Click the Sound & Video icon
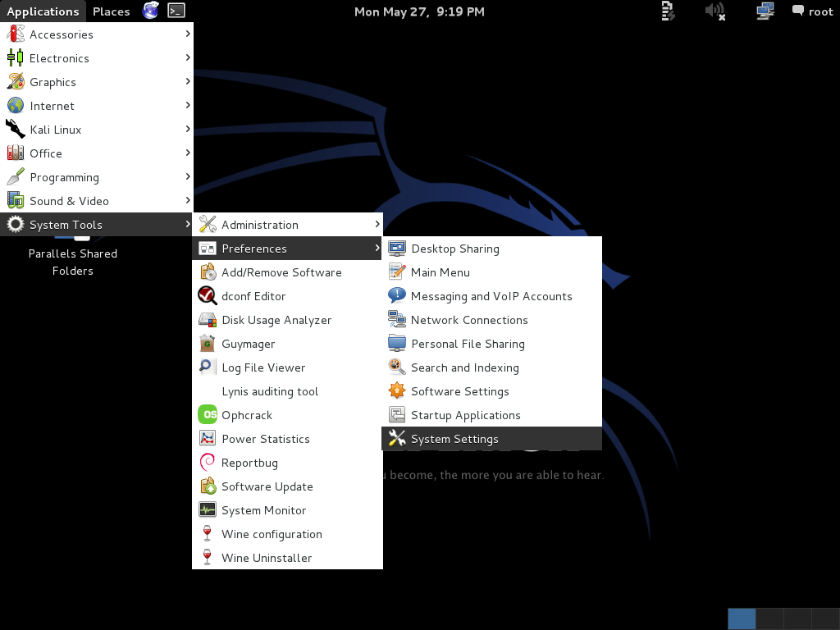The width and height of the screenshot is (840, 630). click(x=16, y=201)
